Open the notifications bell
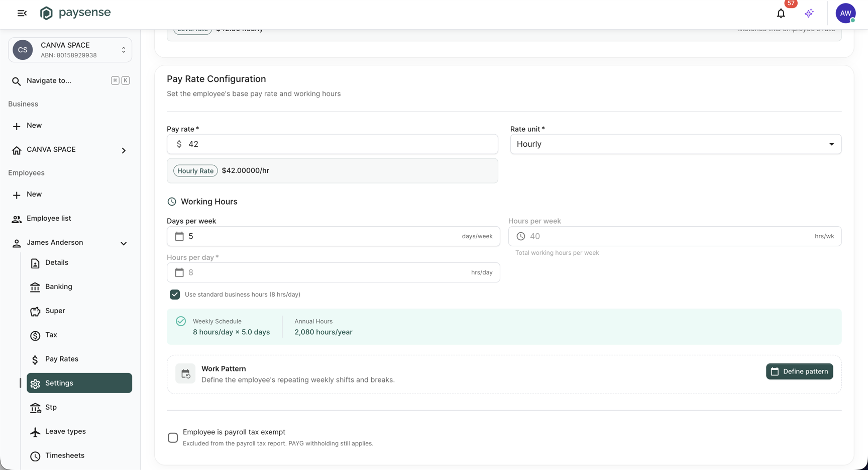 point(781,14)
